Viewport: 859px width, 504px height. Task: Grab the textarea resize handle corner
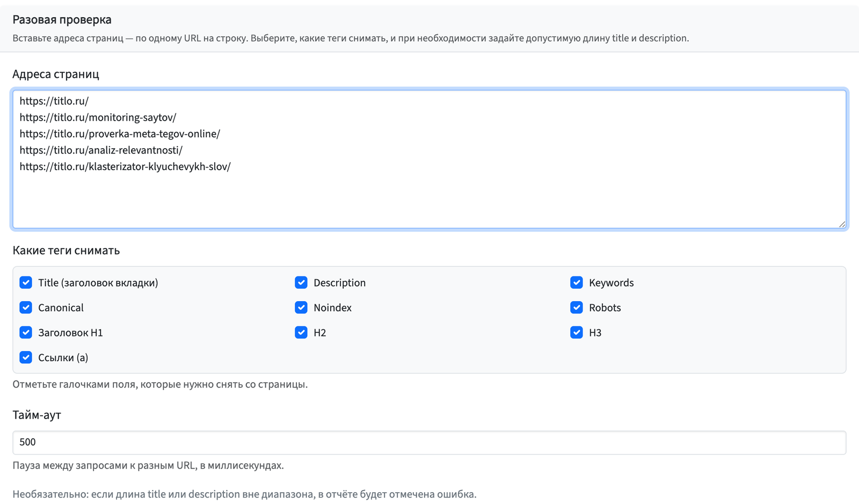[x=842, y=224]
